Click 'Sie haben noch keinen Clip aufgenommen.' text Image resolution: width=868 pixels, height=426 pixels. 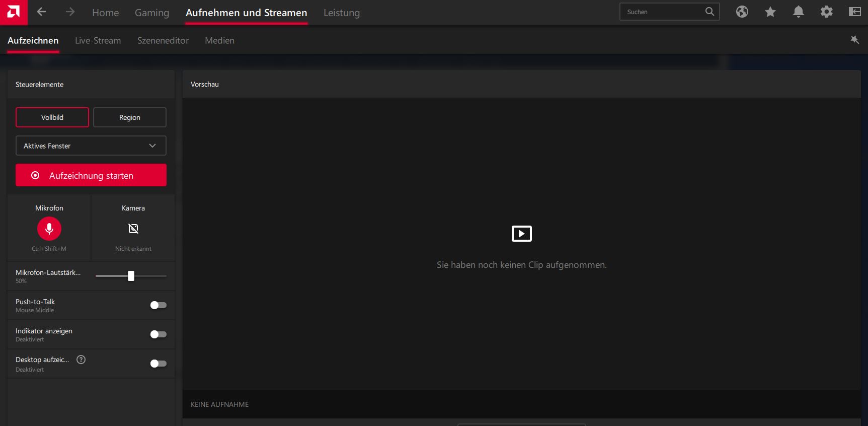click(522, 265)
